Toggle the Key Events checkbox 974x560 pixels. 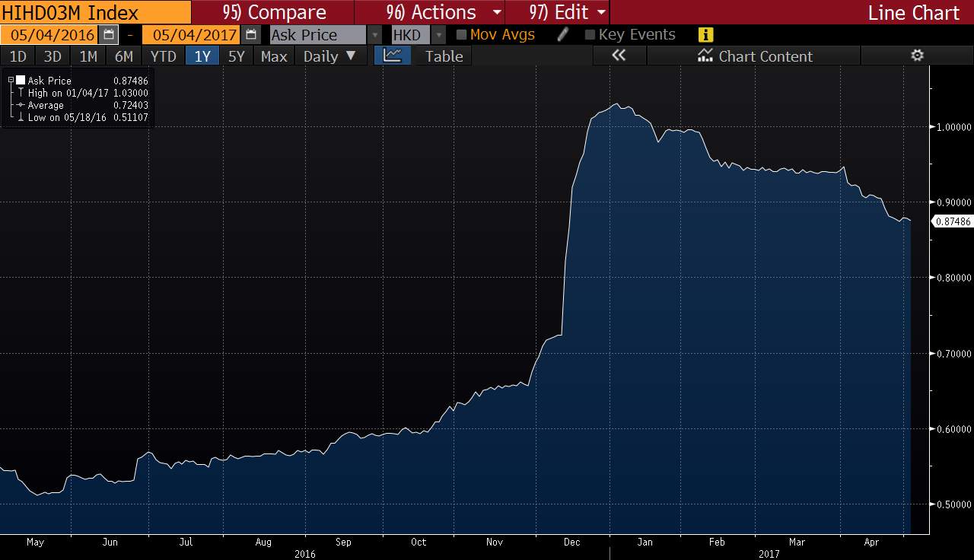(590, 35)
